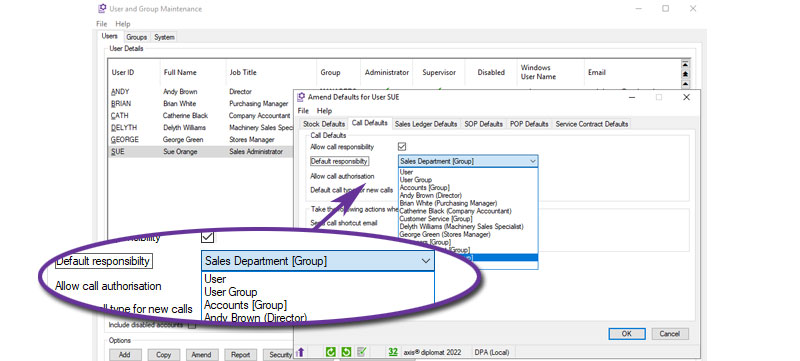Click the Administrator column header
The width and height of the screenshot is (800, 361).
coord(387,72)
